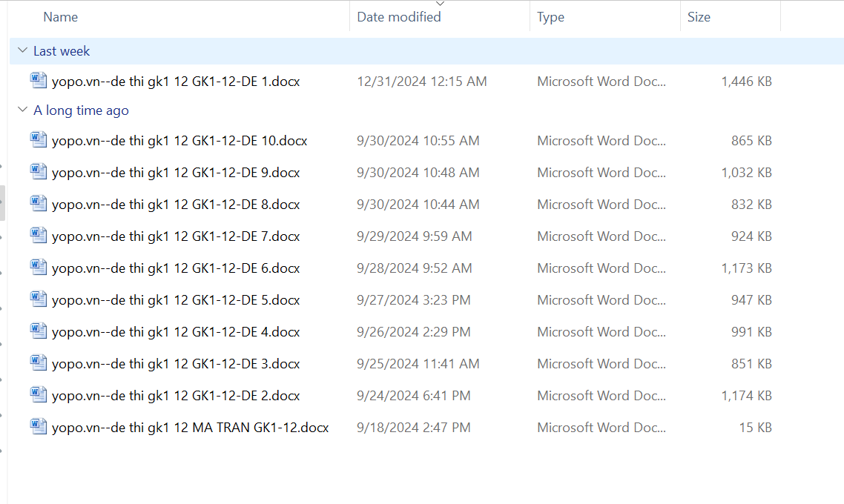Click the 9/18/2024 2:47 PM date cell
The height and width of the screenshot is (504, 844).
click(413, 428)
